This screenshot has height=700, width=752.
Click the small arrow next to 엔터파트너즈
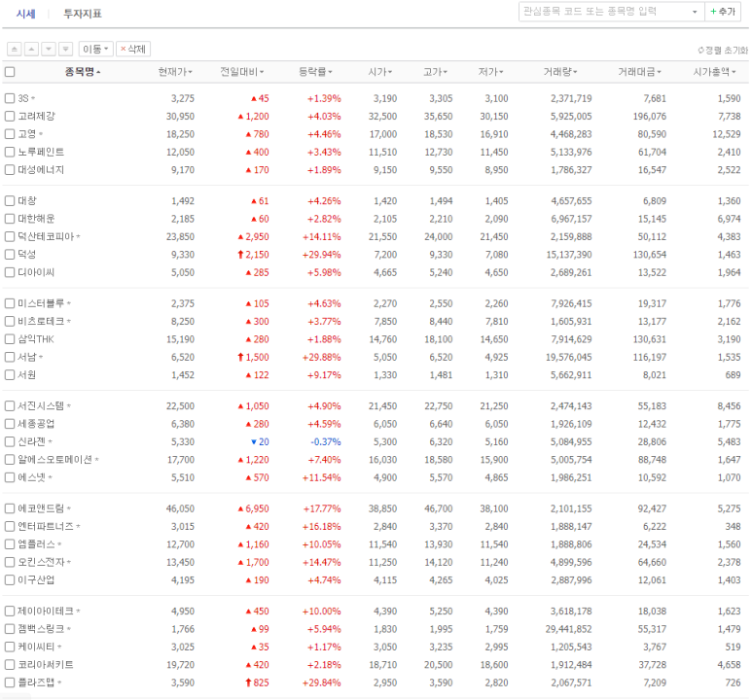pos(78,527)
